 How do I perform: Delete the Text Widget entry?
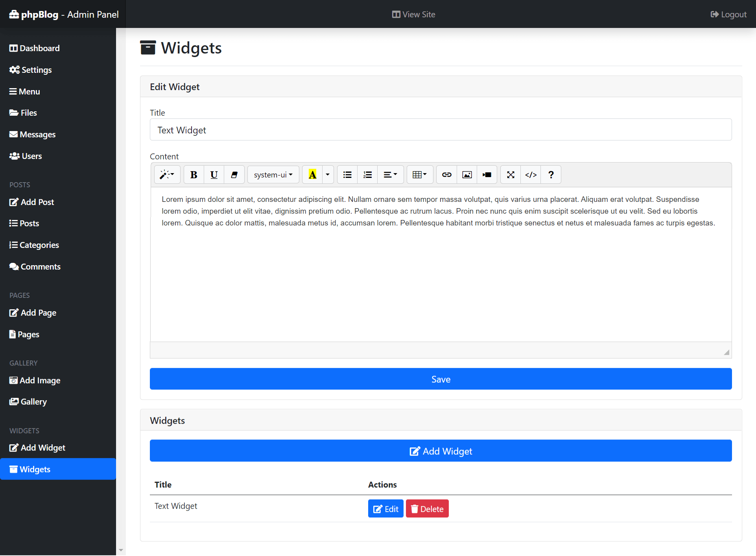[x=427, y=509]
